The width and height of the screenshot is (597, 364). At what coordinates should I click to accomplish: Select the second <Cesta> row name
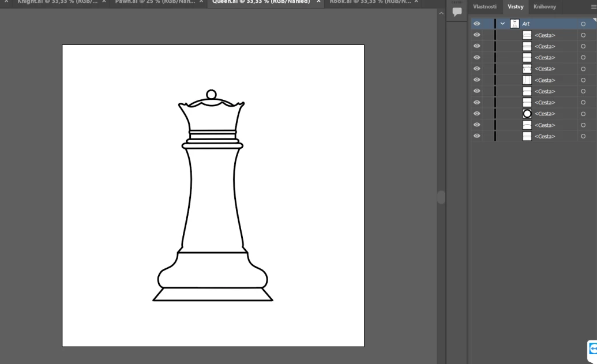point(545,47)
